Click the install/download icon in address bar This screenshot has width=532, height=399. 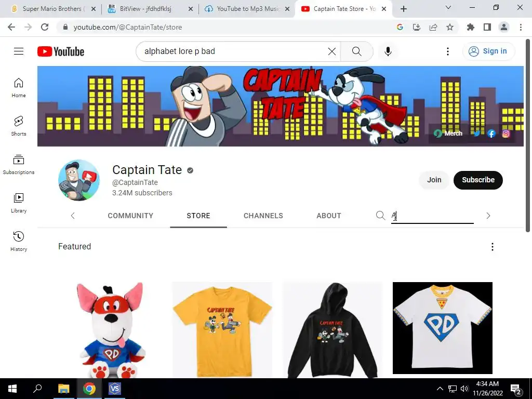point(417,27)
